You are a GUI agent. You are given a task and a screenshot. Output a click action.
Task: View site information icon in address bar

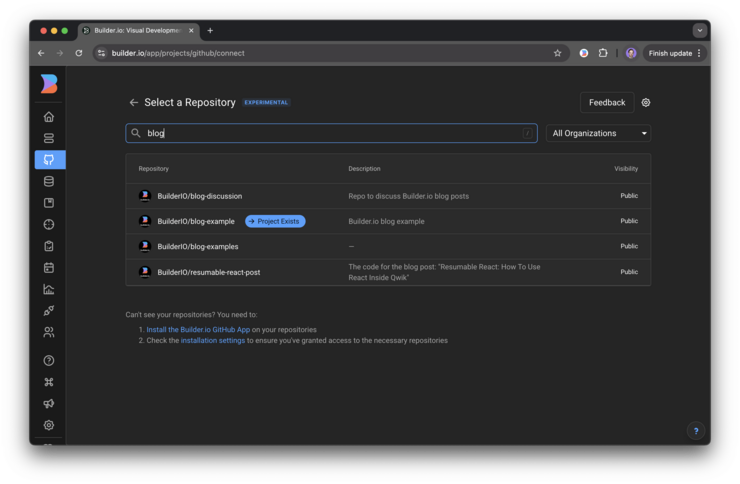tap(101, 53)
